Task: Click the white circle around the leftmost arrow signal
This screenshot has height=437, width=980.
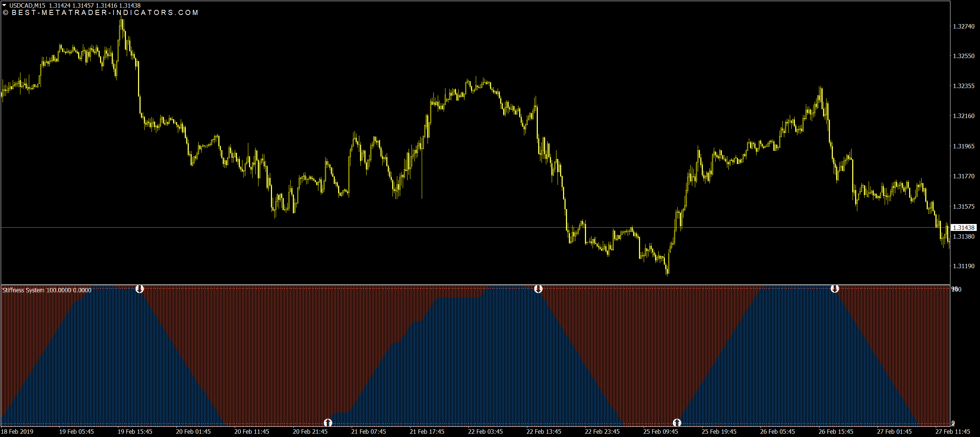Action: click(x=139, y=289)
